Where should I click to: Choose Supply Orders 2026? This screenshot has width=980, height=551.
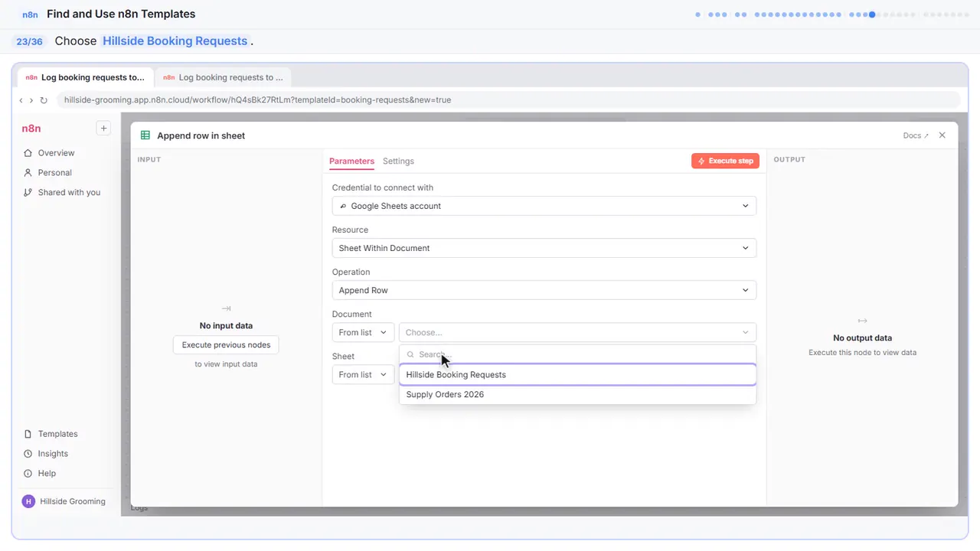click(577, 395)
